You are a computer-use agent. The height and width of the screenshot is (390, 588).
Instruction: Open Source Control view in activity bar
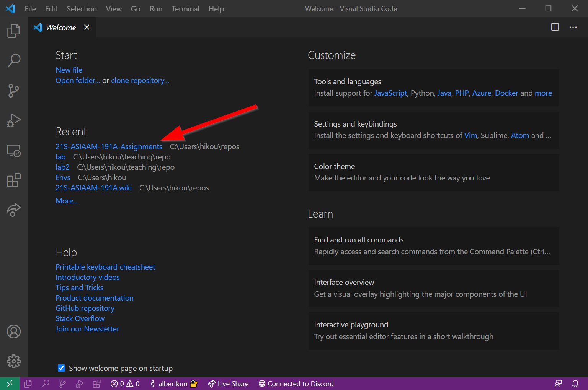coord(14,91)
